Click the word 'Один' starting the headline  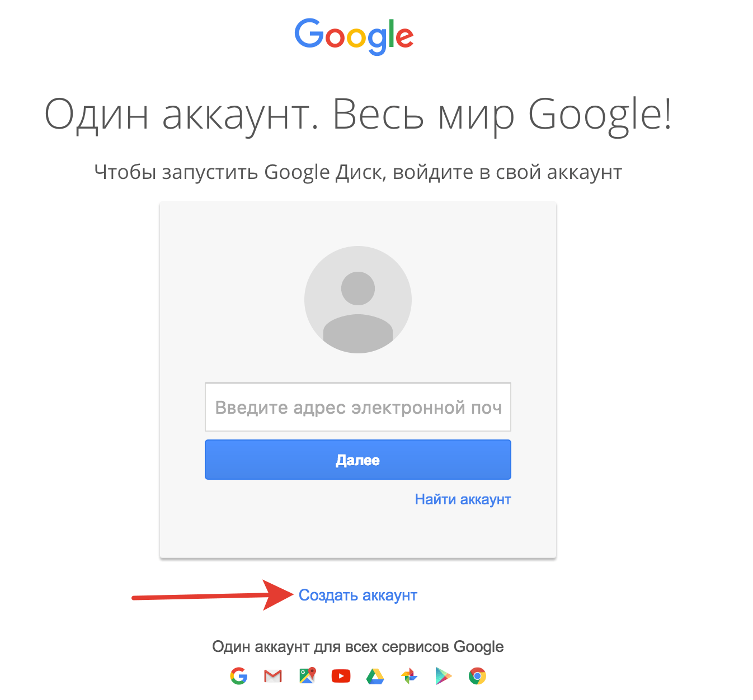tap(97, 115)
